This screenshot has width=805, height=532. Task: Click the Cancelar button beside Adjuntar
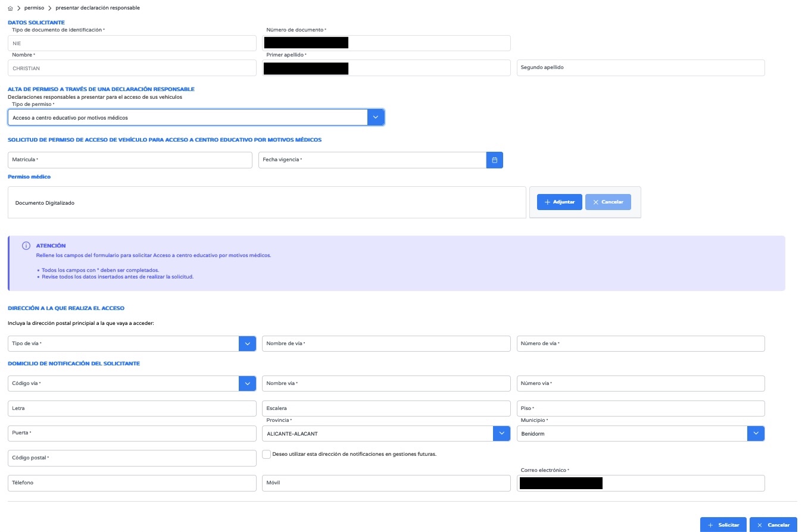[607, 202]
